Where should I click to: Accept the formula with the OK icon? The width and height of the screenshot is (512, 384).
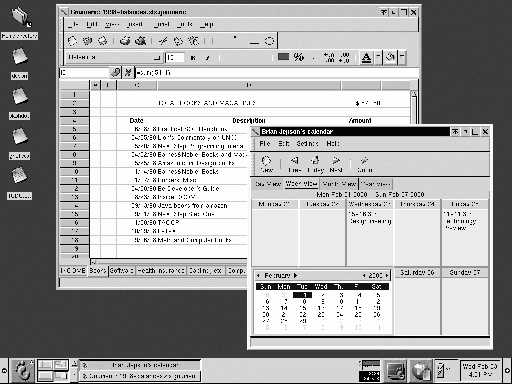115,72
